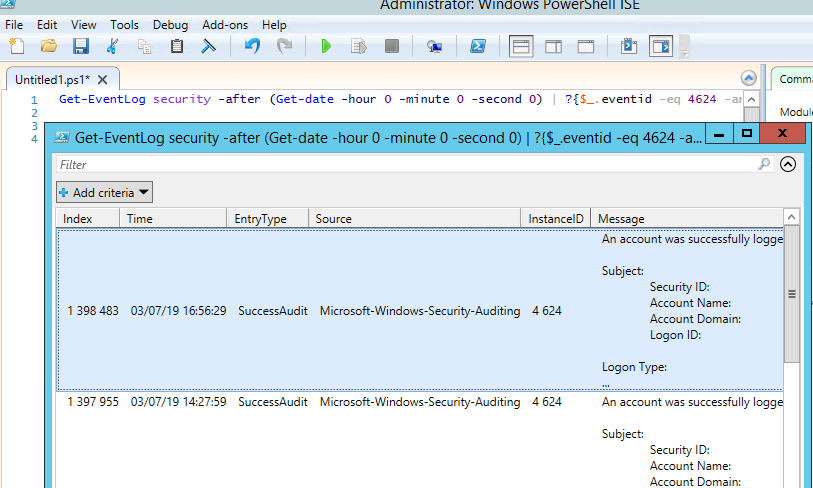The width and height of the screenshot is (813, 488).
Task: Redo the last edit
Action: pyautogui.click(x=284, y=47)
